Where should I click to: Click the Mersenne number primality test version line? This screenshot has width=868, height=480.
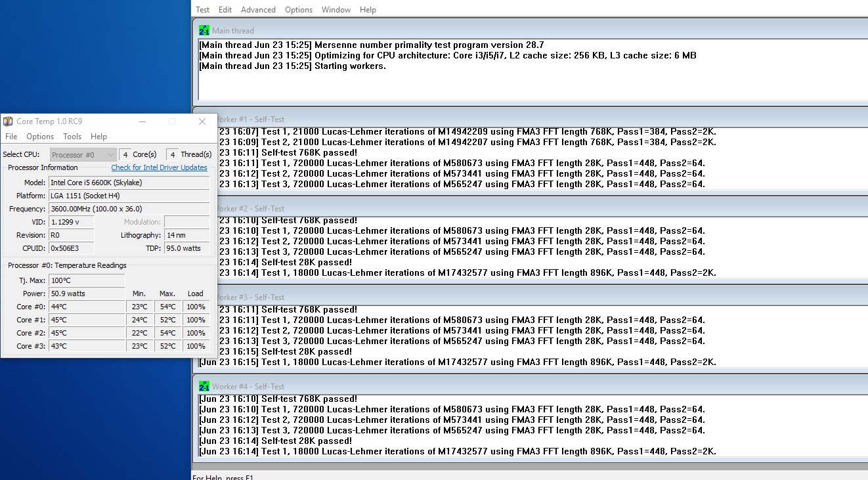tap(372, 45)
